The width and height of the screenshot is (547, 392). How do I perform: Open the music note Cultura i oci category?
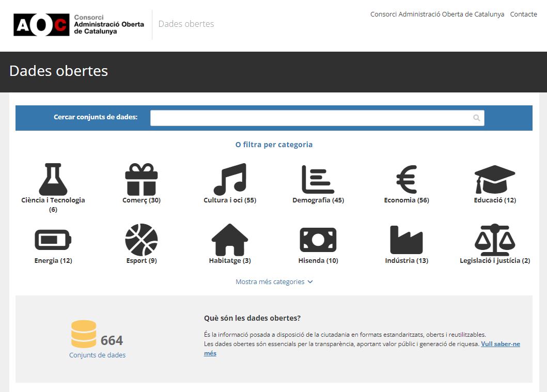tap(230, 179)
